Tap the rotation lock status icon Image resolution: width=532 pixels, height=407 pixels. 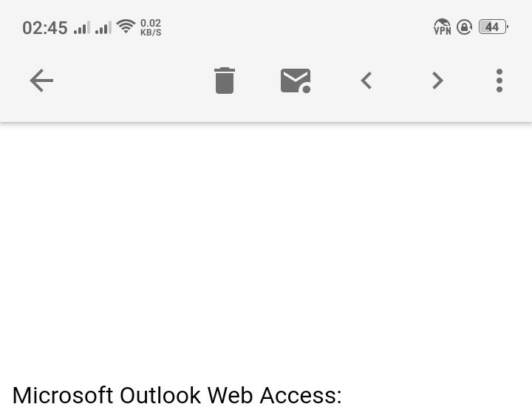pos(464,27)
